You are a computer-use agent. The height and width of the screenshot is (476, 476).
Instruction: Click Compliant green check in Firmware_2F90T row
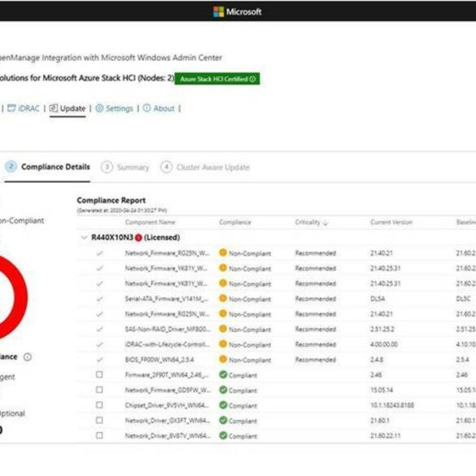[x=223, y=374]
